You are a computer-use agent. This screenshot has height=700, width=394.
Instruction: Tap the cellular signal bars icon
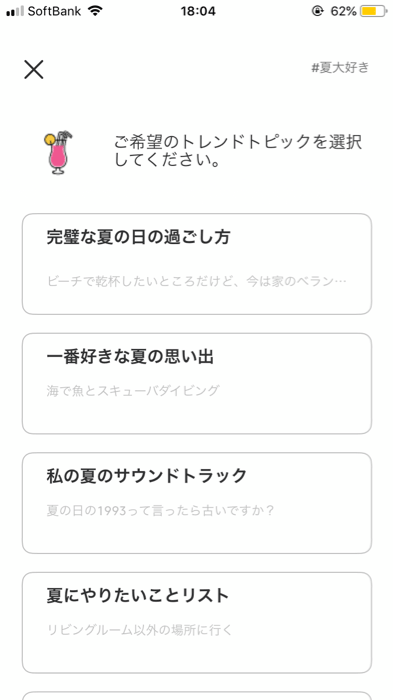click(x=15, y=11)
